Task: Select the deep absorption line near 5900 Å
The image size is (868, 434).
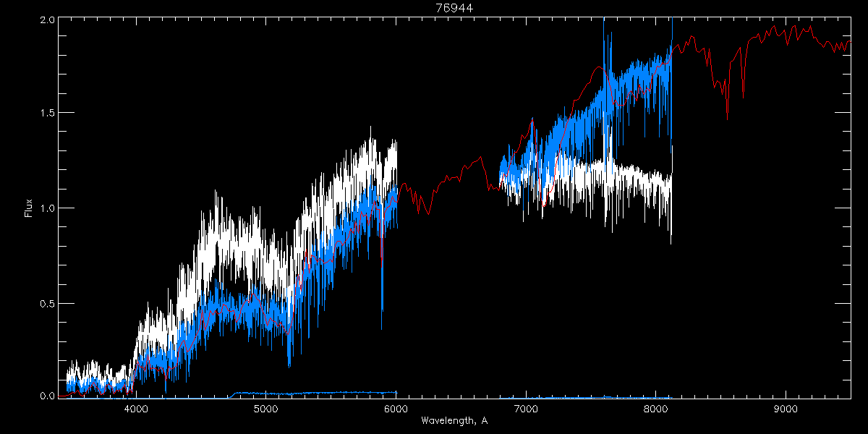Action: [382, 304]
